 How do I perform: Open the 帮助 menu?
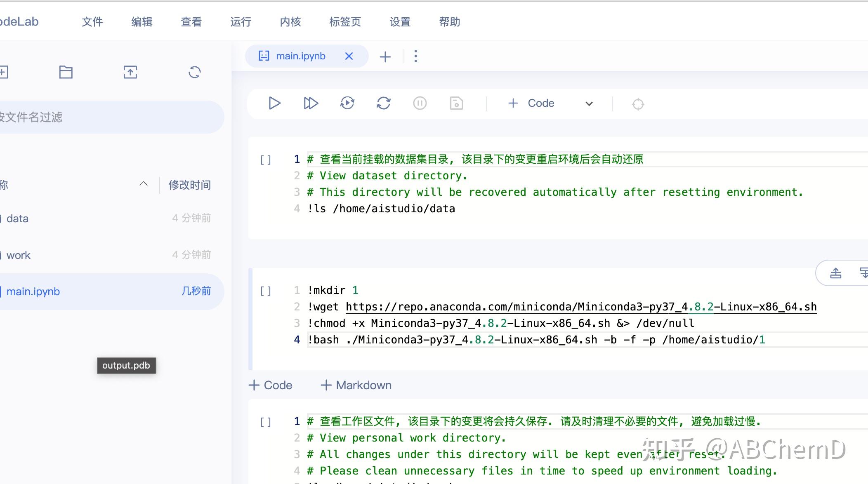450,22
